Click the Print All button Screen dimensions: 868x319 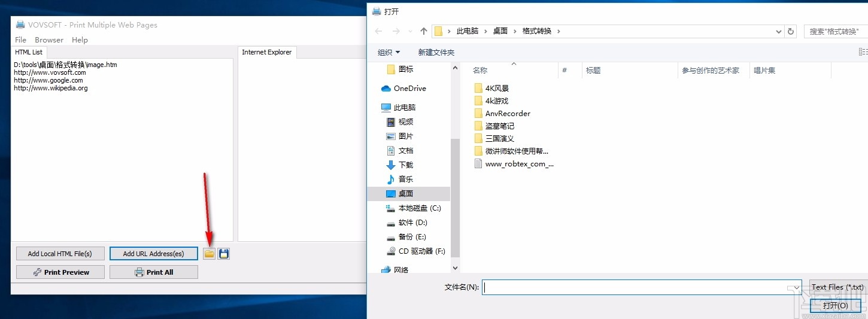(154, 272)
